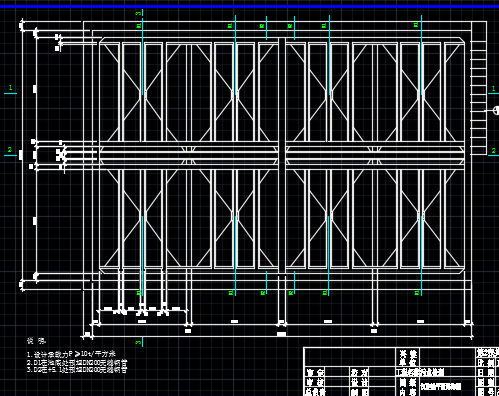Select note 3 starting with D2在+5.1处
Image resolution: width=499 pixels, height=396 pixels.
click(x=77, y=369)
